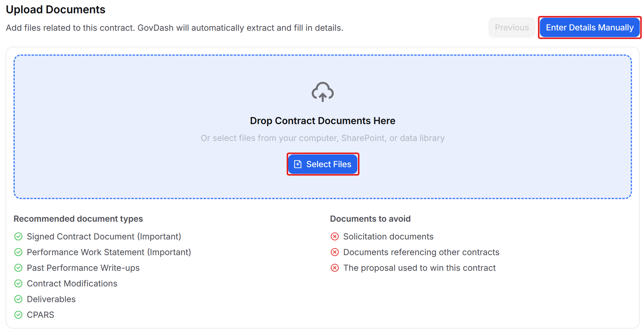Click the Previous button
Viewport: 644px width, 331px height.
coord(512,27)
